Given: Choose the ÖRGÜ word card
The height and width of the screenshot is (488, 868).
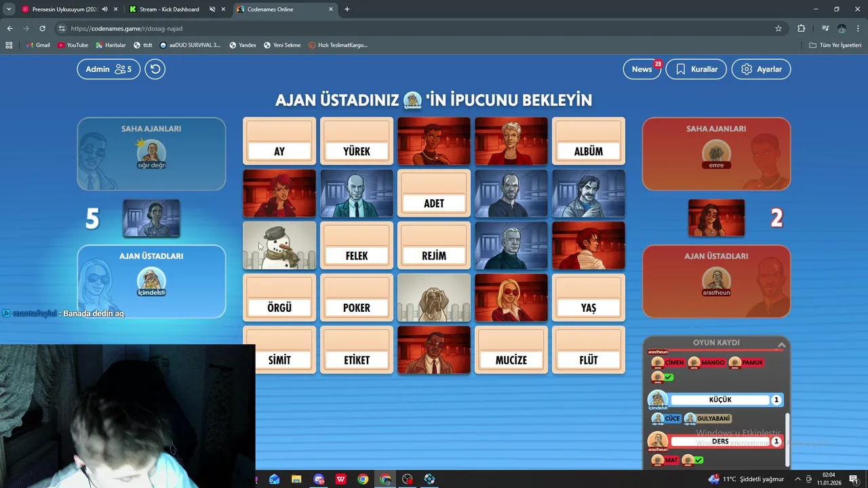Looking at the screenshot, I should (279, 298).
